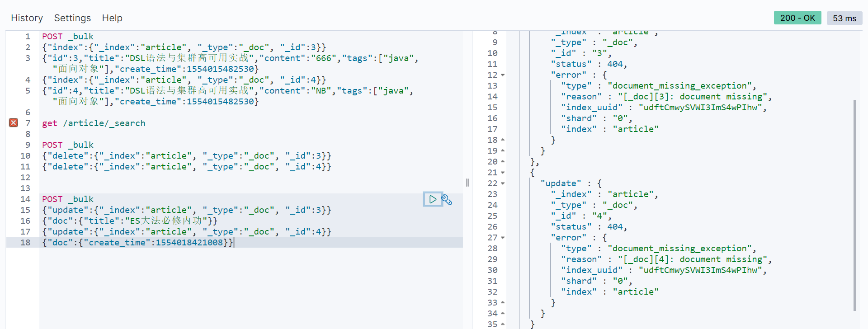Click the update line for _id 4

coord(187,231)
